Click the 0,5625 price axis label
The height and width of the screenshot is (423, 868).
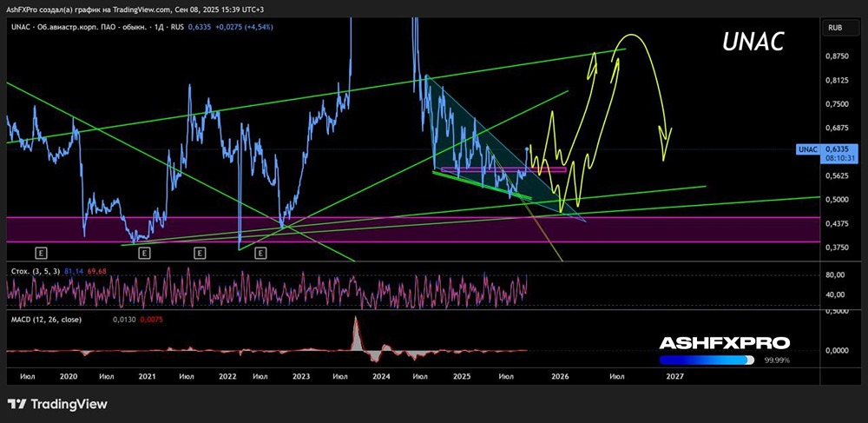click(x=836, y=176)
